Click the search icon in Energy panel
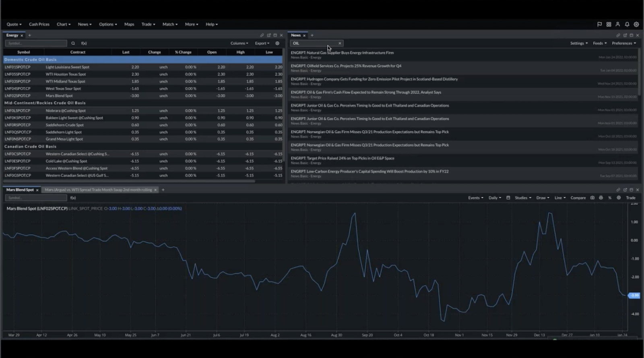This screenshot has height=358, width=644. click(73, 43)
